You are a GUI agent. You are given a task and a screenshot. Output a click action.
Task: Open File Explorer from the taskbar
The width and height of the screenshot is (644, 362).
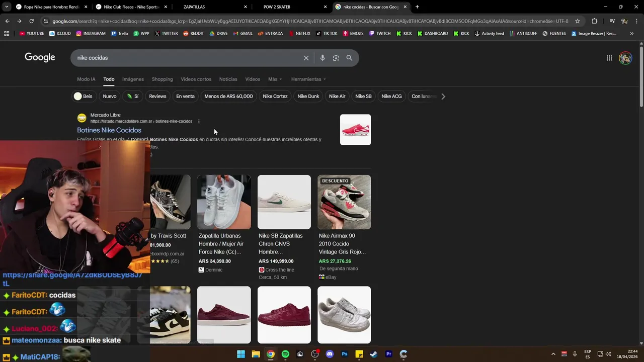(x=256, y=354)
